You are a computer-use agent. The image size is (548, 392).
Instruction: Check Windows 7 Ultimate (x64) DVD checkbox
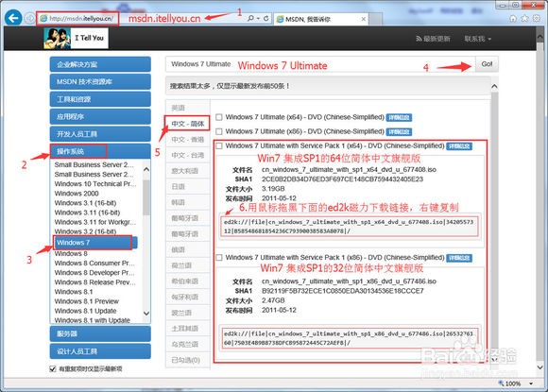[x=219, y=117]
